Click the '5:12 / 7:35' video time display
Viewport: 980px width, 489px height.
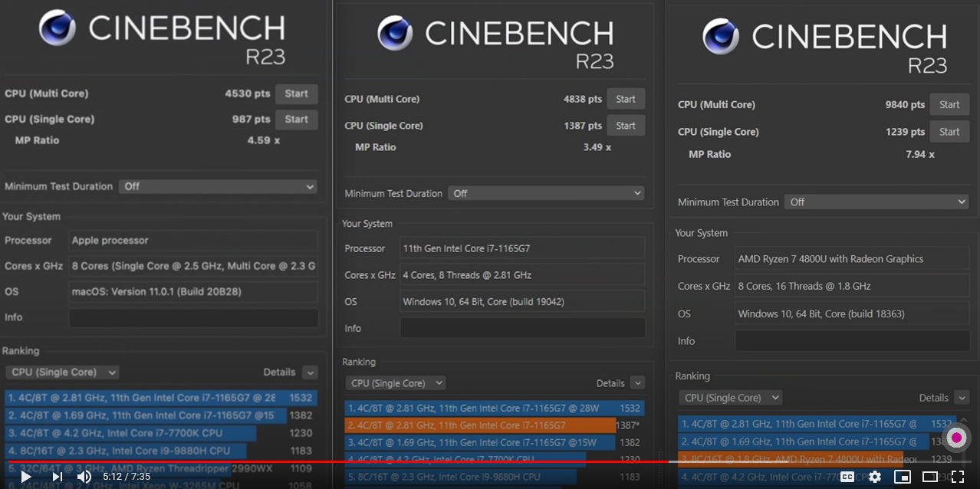click(x=127, y=477)
